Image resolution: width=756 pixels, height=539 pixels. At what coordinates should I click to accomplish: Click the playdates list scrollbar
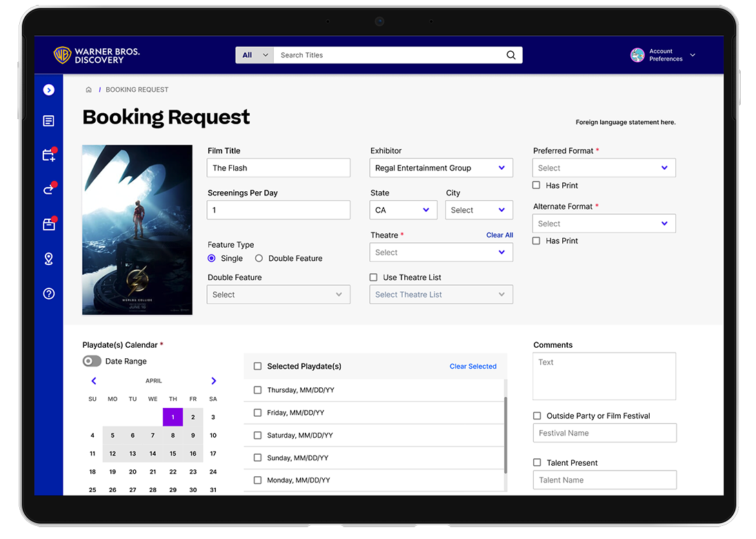(x=506, y=435)
